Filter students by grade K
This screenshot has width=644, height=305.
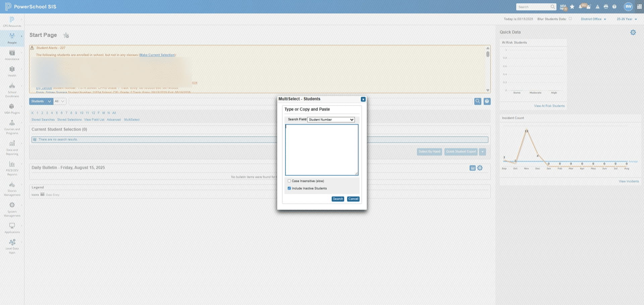[x=33, y=113]
